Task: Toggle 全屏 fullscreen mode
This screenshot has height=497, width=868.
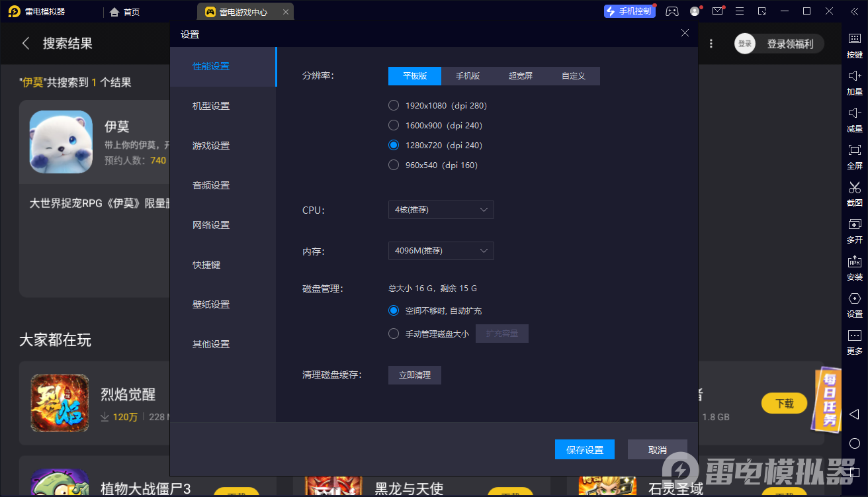Action: coord(855,157)
